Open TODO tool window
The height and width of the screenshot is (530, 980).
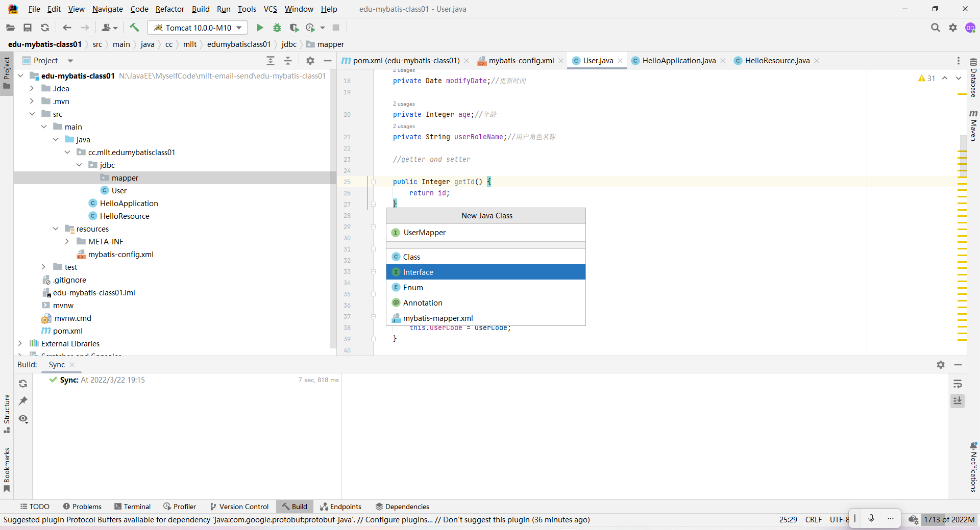35,507
